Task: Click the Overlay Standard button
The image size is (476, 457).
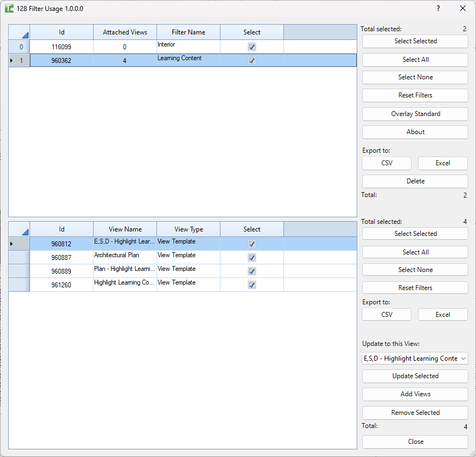Action: 415,114
